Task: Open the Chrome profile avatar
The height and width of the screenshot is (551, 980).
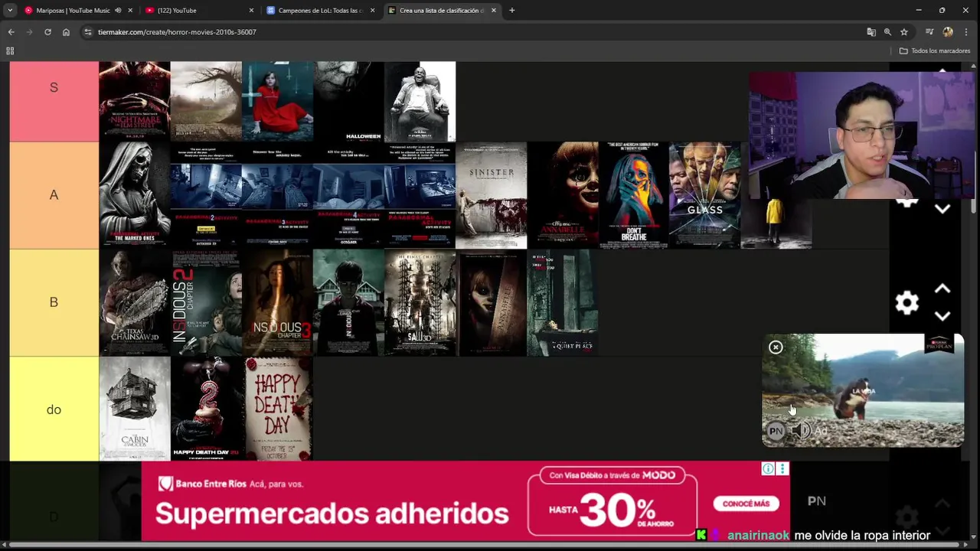Action: pos(948,32)
